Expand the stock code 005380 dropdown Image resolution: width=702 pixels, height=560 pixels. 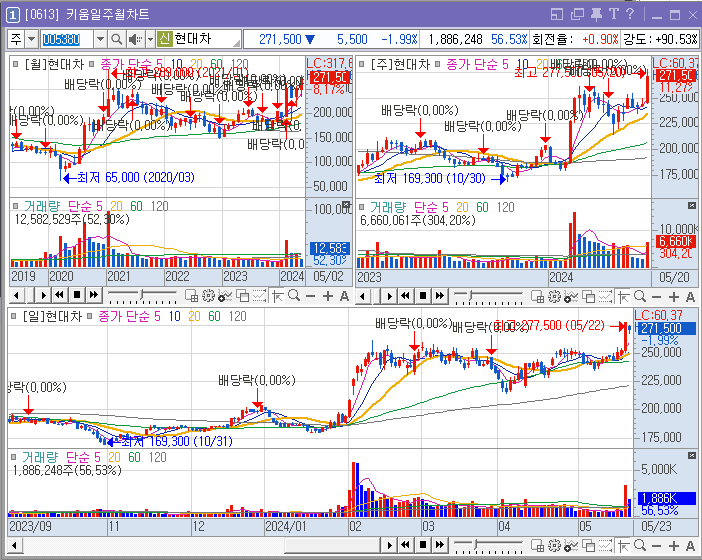[100, 39]
